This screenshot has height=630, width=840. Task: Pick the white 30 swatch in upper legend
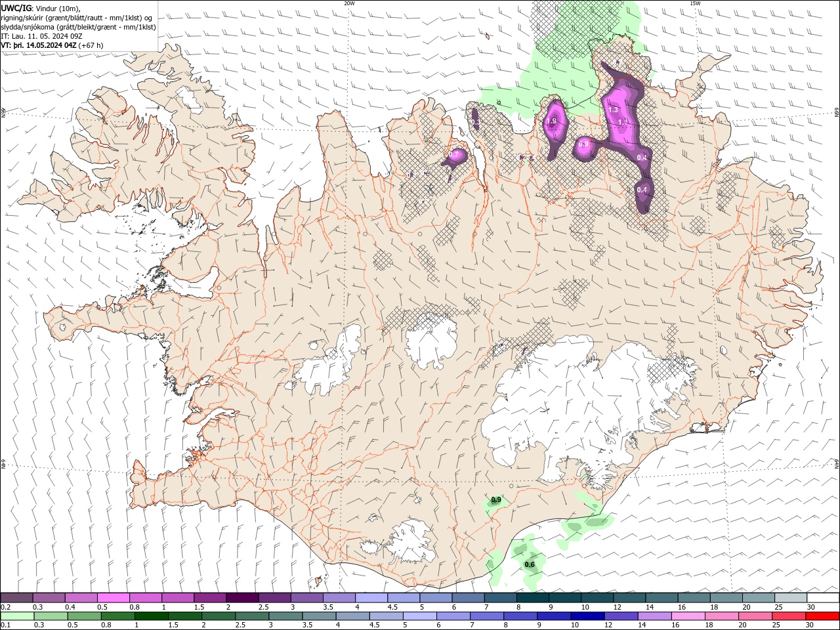coord(823,598)
